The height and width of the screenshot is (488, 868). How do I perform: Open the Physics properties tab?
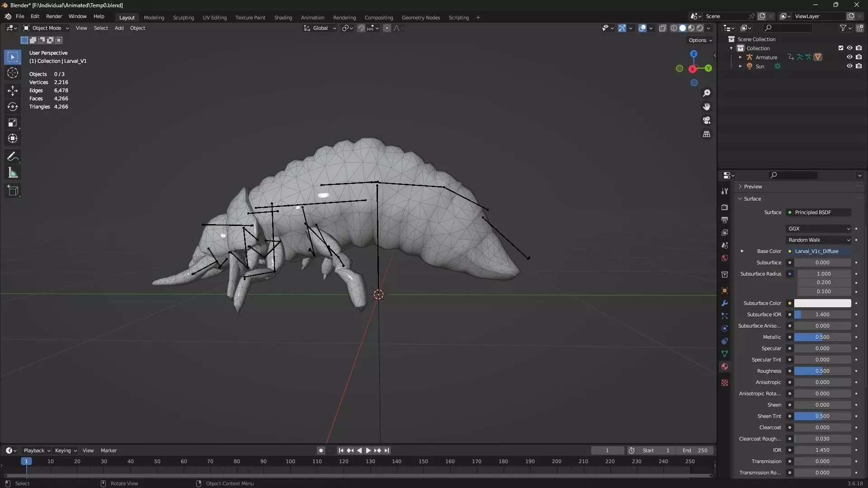(x=725, y=328)
